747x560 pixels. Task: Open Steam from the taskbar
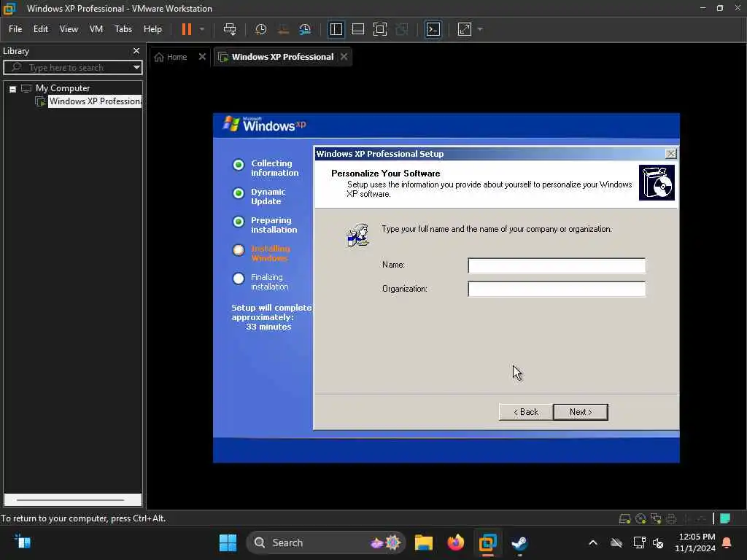click(x=519, y=542)
